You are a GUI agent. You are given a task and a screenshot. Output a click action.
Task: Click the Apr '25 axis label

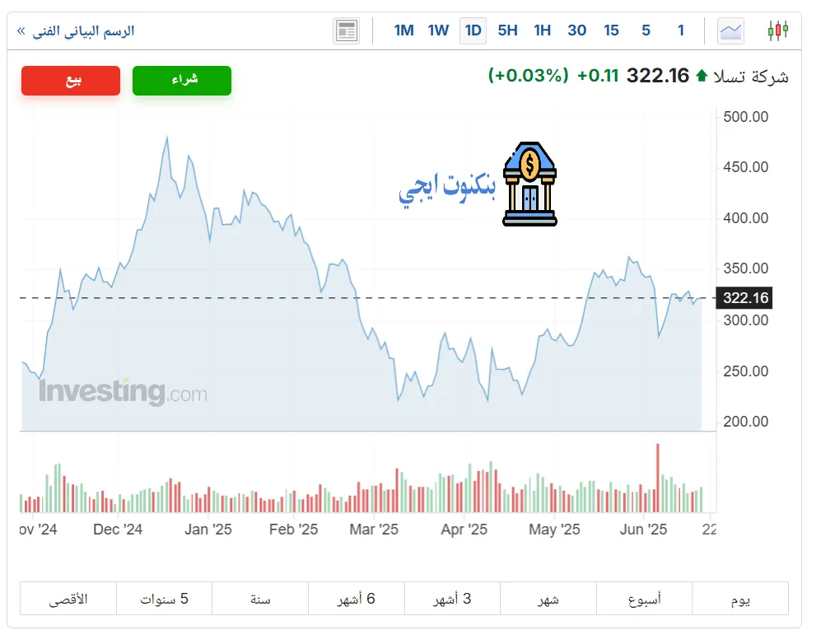[464, 530]
